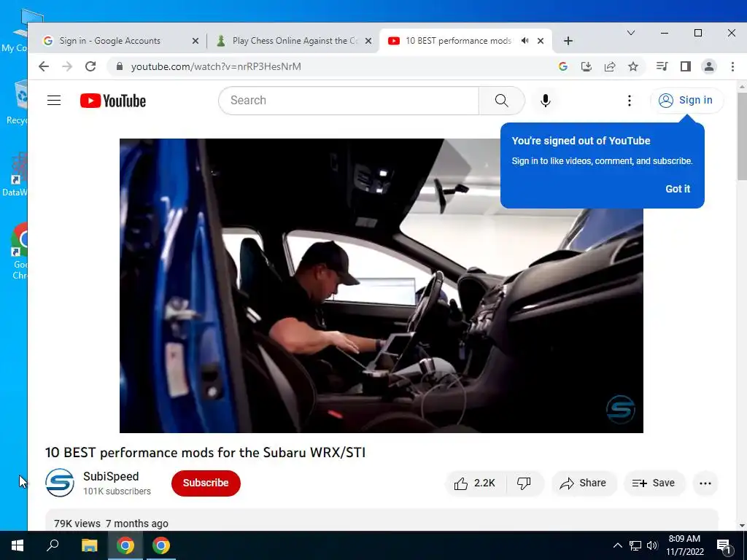Go back with the browser back arrow
The height and width of the screenshot is (560, 747).
[x=44, y=66]
